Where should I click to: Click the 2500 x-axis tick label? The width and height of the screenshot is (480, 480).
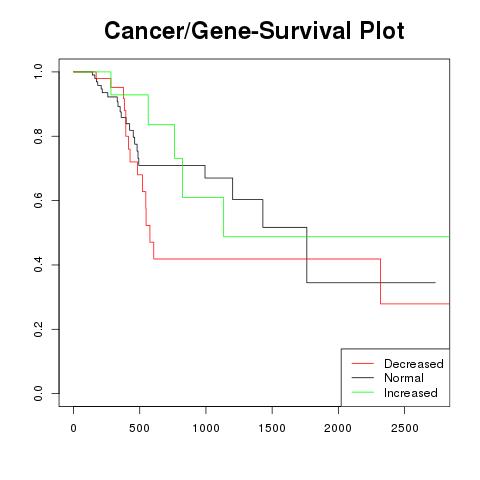tap(404, 428)
